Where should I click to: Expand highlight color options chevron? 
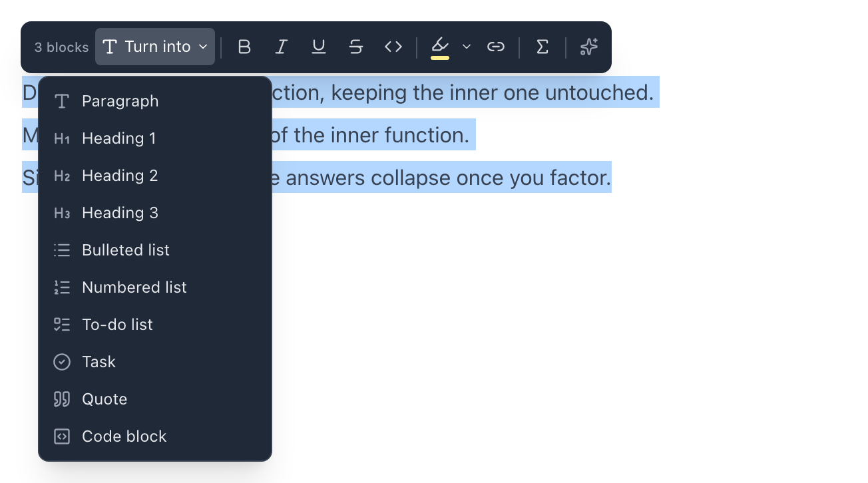(x=467, y=47)
